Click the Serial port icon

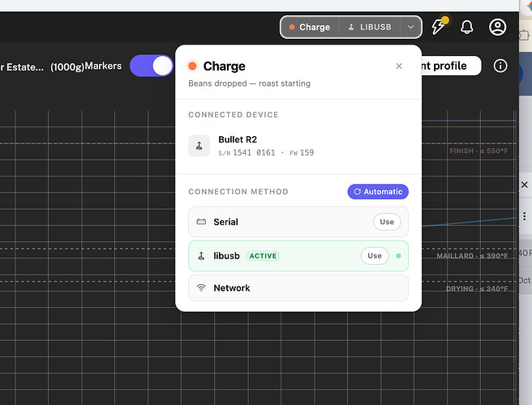click(201, 222)
